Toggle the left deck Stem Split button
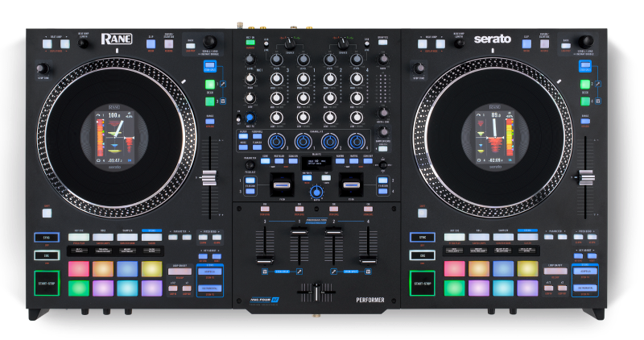The image size is (644, 340). 210,65
